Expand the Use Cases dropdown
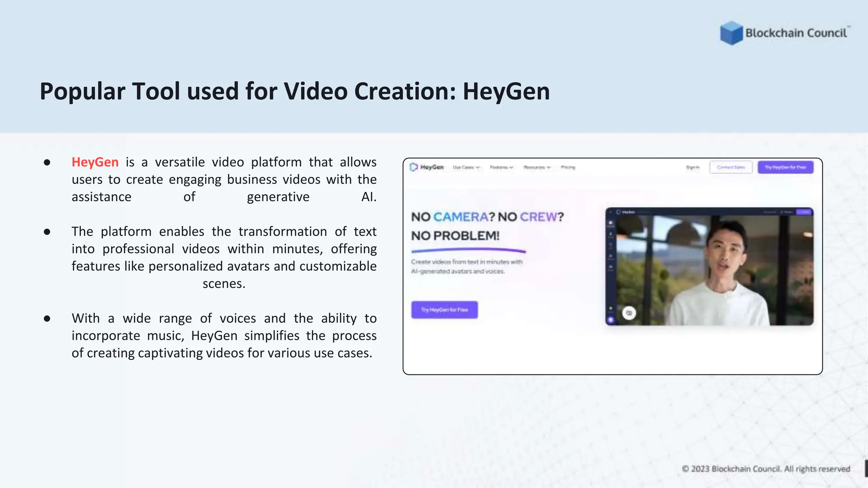The height and width of the screenshot is (488, 868). 466,167
